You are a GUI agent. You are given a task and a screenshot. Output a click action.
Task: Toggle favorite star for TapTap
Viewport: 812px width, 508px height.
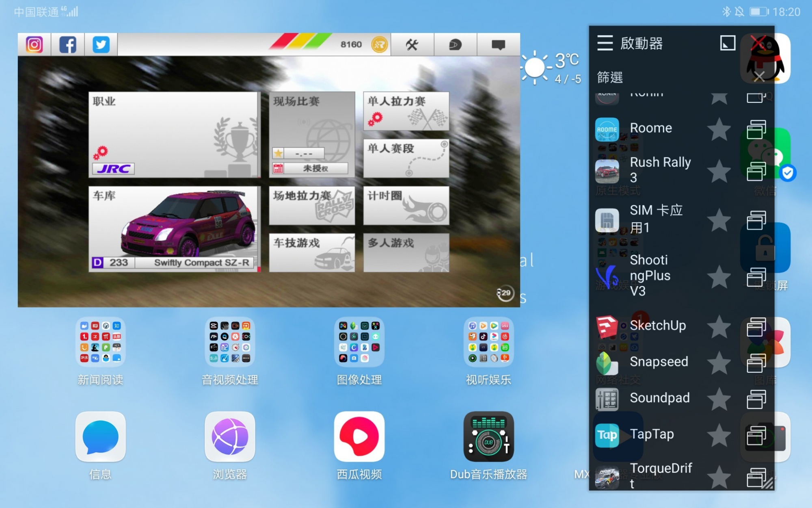tap(719, 435)
